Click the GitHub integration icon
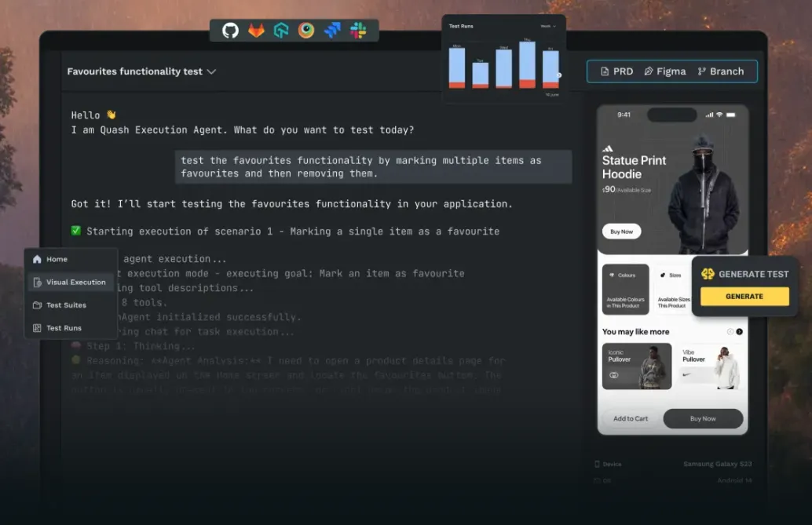 (x=230, y=31)
